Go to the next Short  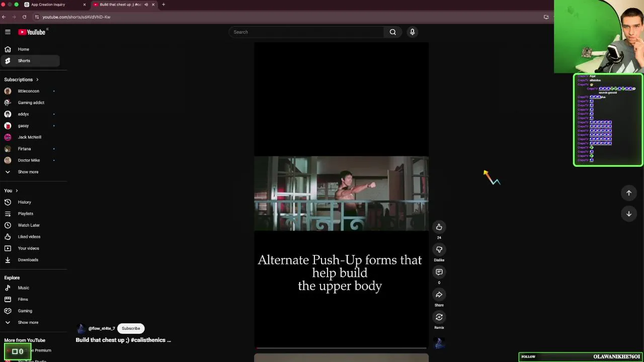point(629,214)
